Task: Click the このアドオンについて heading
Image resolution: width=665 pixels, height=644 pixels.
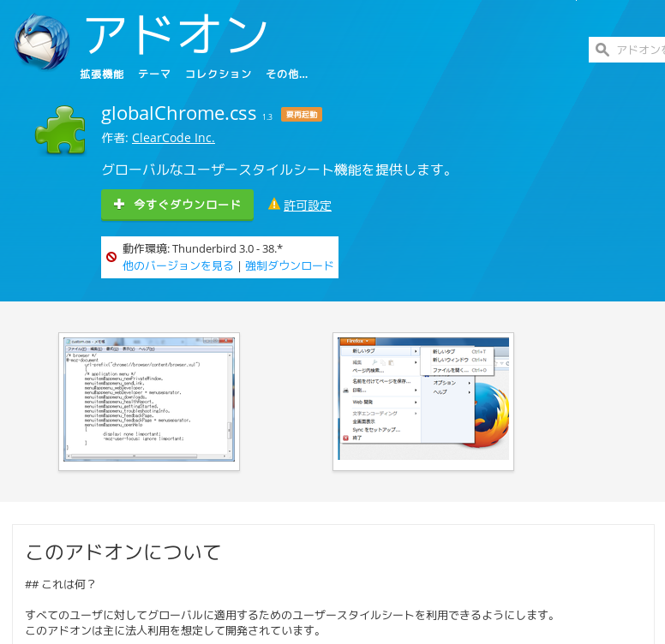Action: (123, 552)
